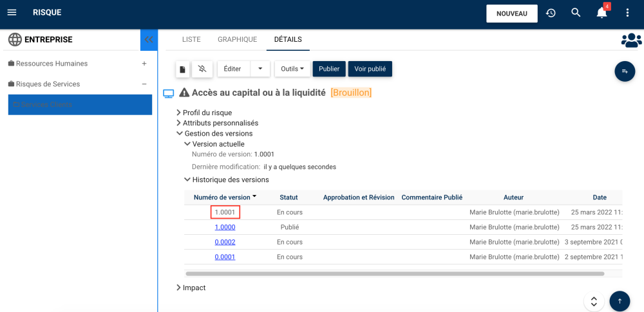Expand the Profil du risque section
The height and width of the screenshot is (312, 644).
[x=204, y=113]
